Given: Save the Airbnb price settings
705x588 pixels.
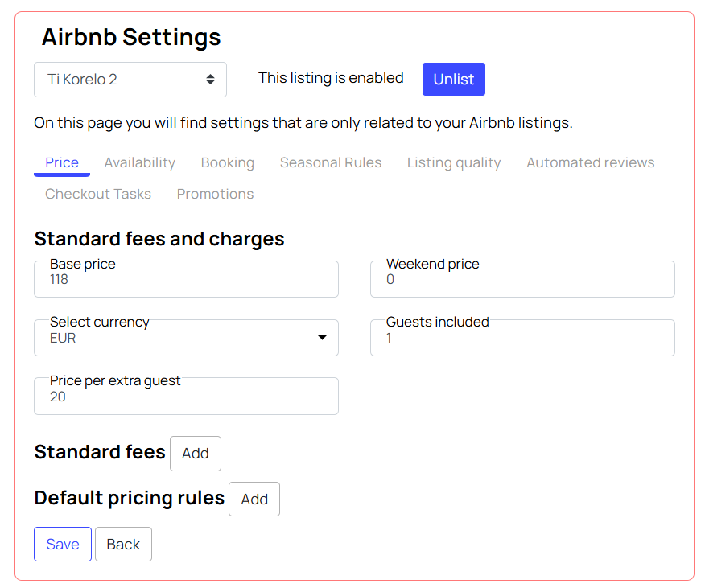Looking at the screenshot, I should pos(63,545).
